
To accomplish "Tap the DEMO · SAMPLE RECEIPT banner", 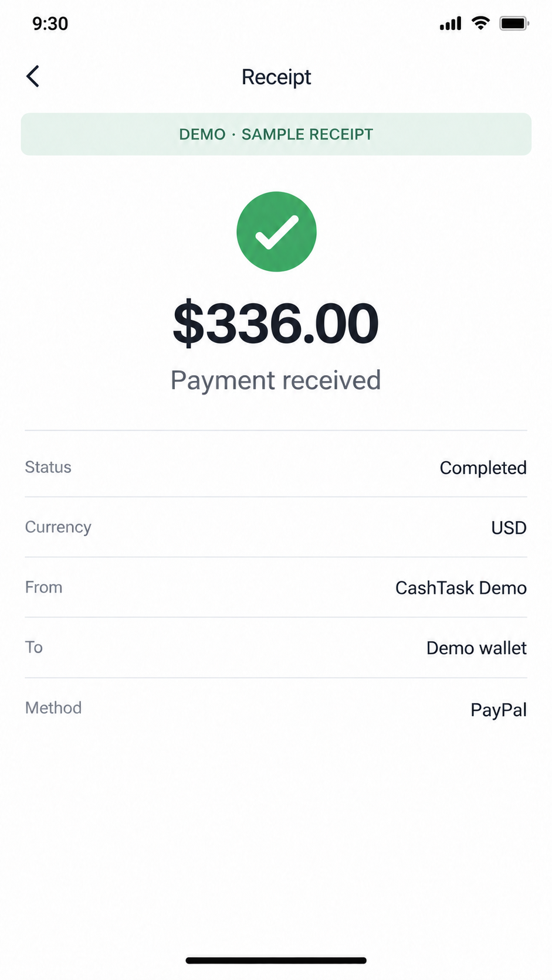I will [276, 134].
